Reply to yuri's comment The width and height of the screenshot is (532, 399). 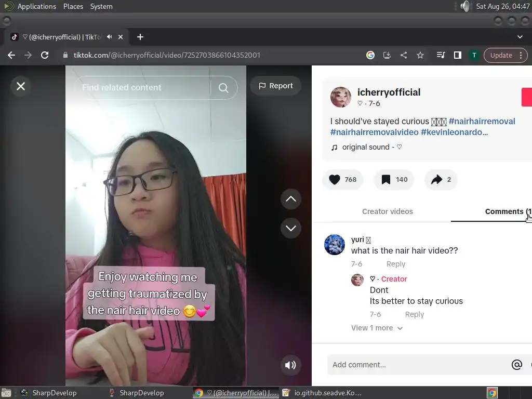point(395,264)
